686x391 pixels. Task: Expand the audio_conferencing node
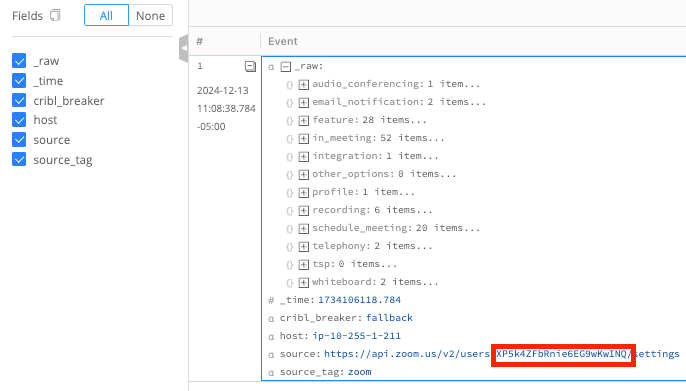click(304, 84)
